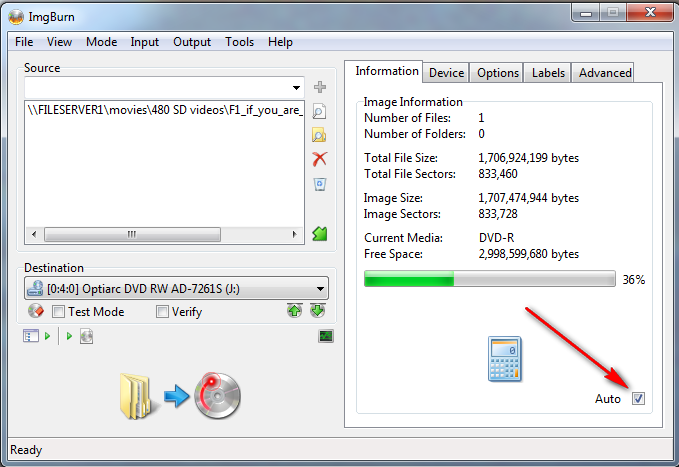The height and width of the screenshot is (467, 679).
Task: Switch to the Advanced tab
Action: pos(605,73)
